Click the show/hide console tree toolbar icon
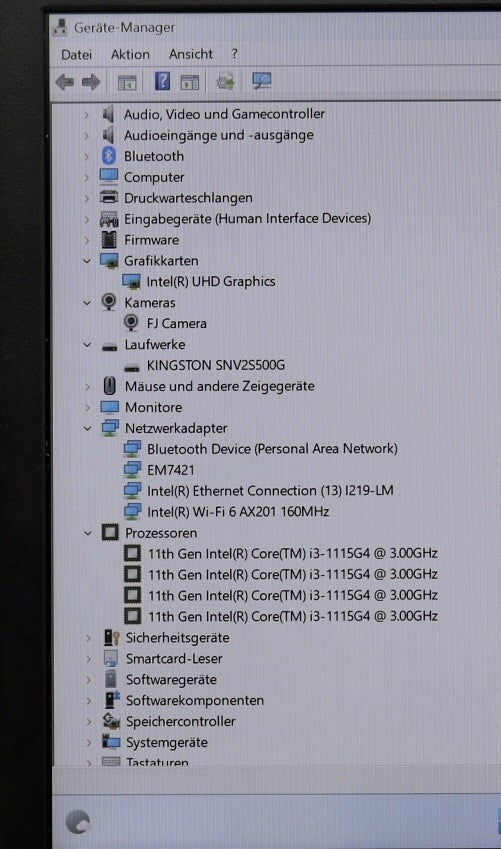Screen dimensions: 501x849 pyautogui.click(x=127, y=83)
